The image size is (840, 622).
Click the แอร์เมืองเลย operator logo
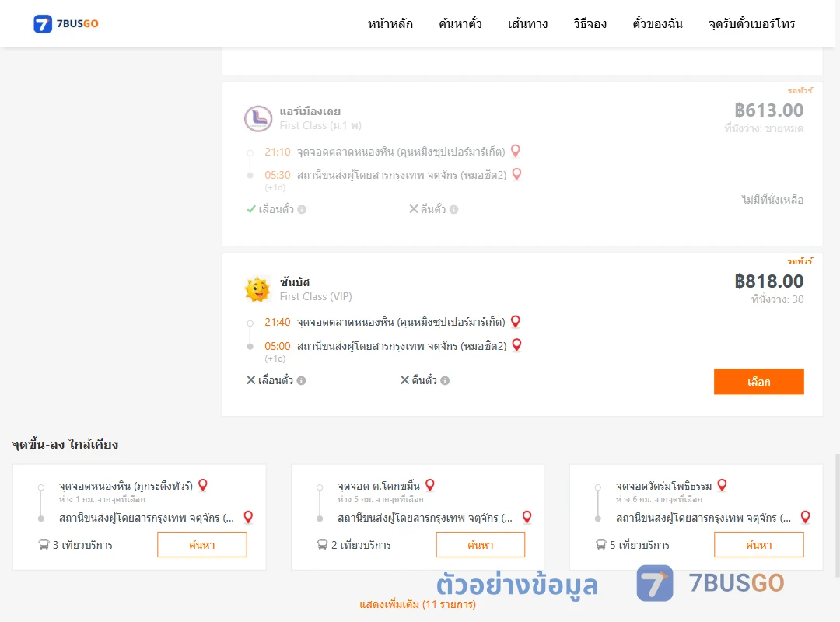coord(258,118)
